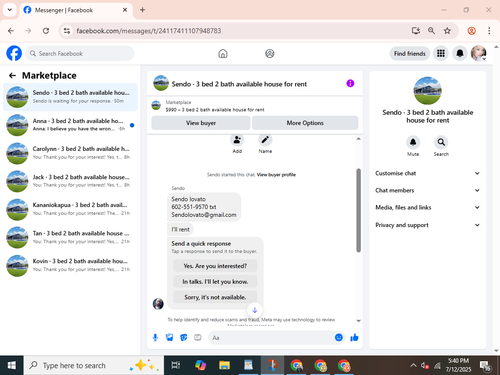Expand the Chat members section
Image resolution: width=500 pixels, height=375 pixels.
pyautogui.click(x=428, y=190)
